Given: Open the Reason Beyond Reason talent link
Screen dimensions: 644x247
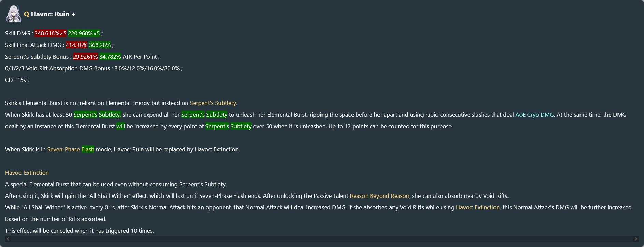Looking at the screenshot, I should point(380,196).
